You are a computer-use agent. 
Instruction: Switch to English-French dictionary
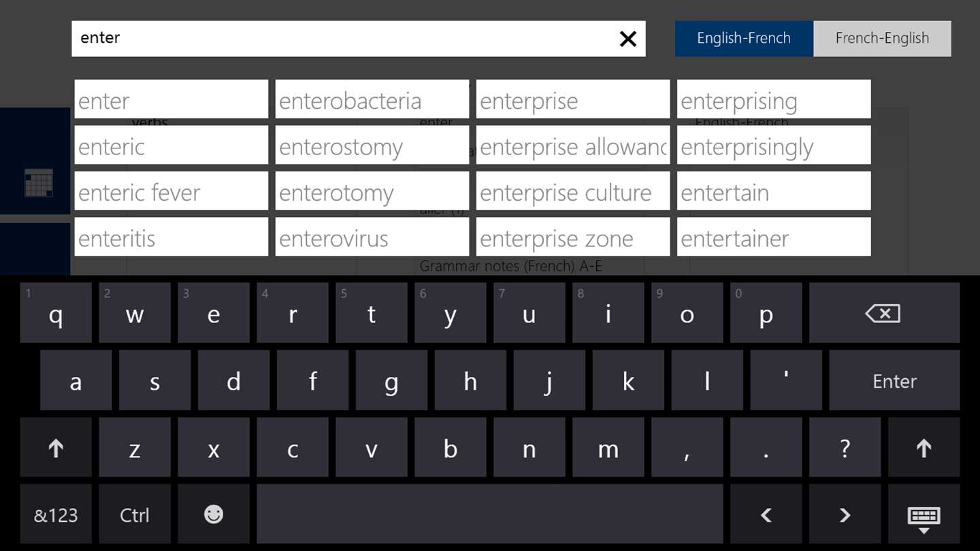743,39
